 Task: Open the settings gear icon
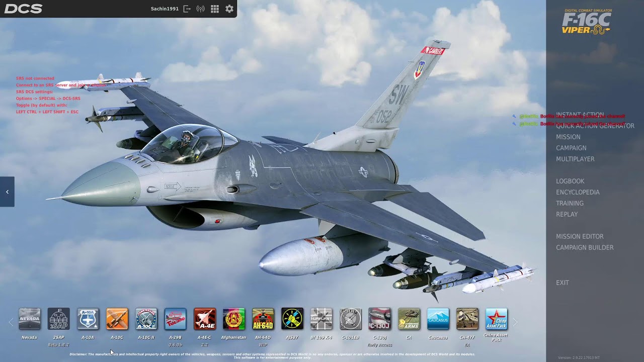(x=229, y=9)
